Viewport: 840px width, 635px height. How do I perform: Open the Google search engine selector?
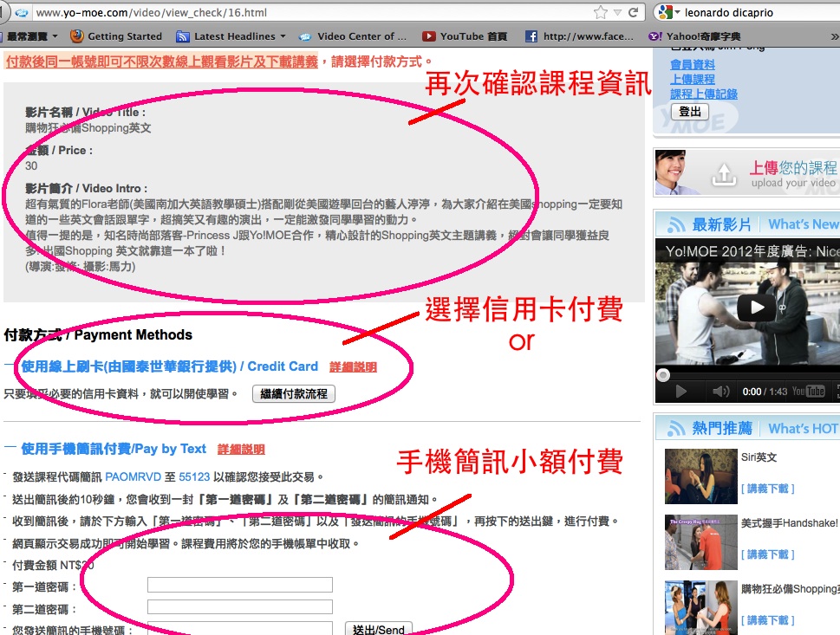(669, 12)
